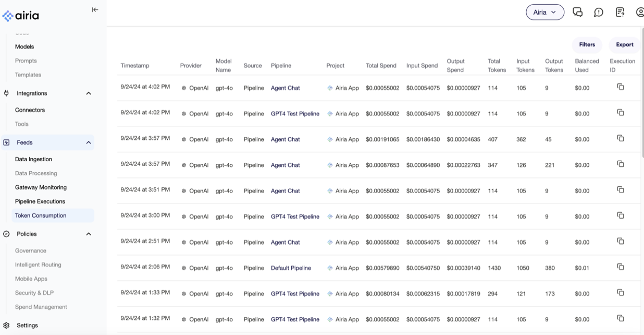The height and width of the screenshot is (335, 644).
Task: Click the Feeds section icon
Action: pos(6,142)
